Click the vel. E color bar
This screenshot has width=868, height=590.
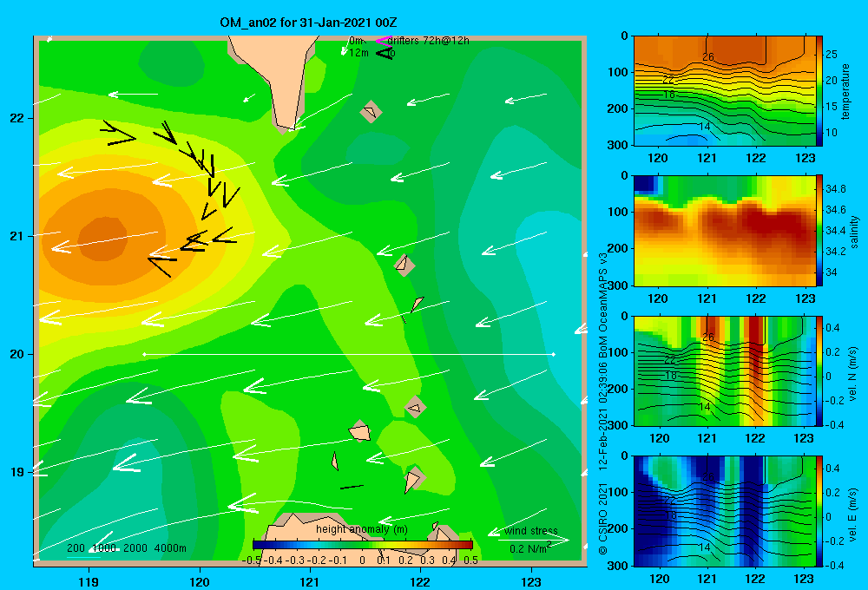(x=819, y=511)
